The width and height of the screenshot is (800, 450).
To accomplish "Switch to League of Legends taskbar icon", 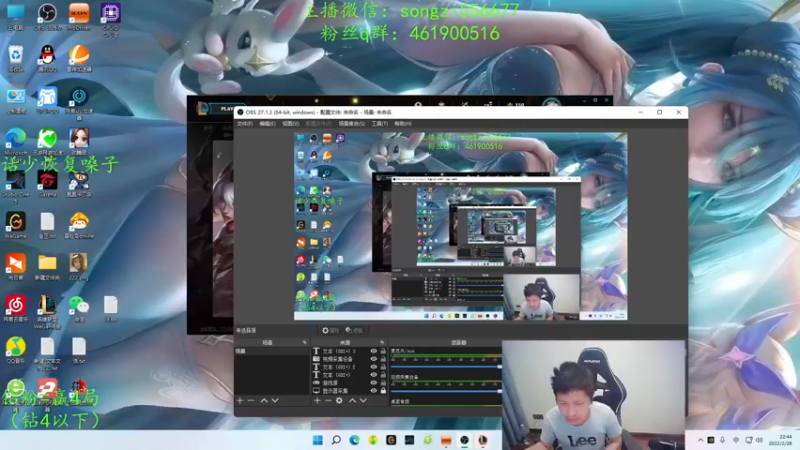I will [483, 440].
